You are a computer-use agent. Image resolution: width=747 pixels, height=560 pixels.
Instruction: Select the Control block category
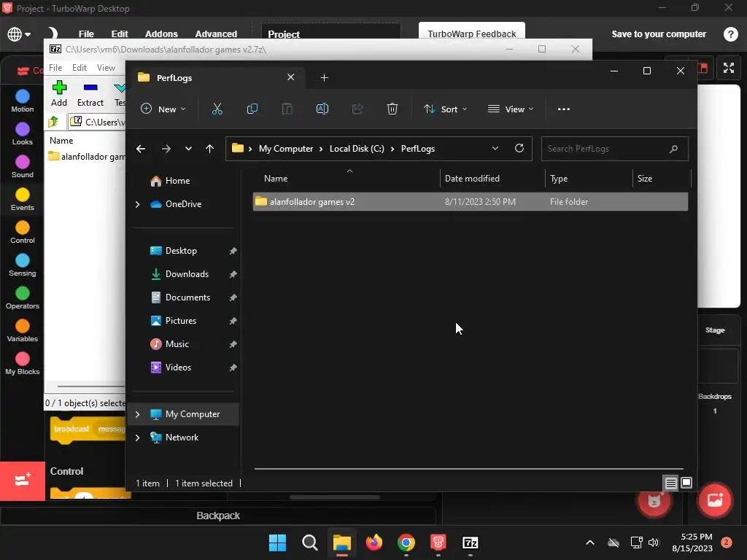pyautogui.click(x=23, y=233)
